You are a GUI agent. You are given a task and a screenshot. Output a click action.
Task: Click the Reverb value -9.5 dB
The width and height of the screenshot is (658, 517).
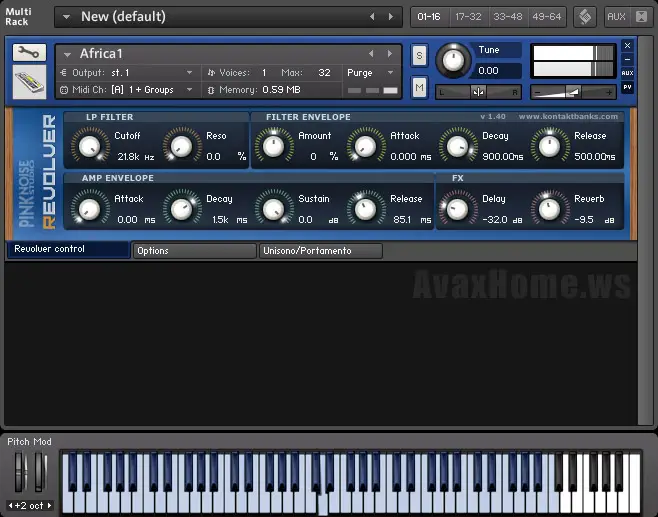595,220
